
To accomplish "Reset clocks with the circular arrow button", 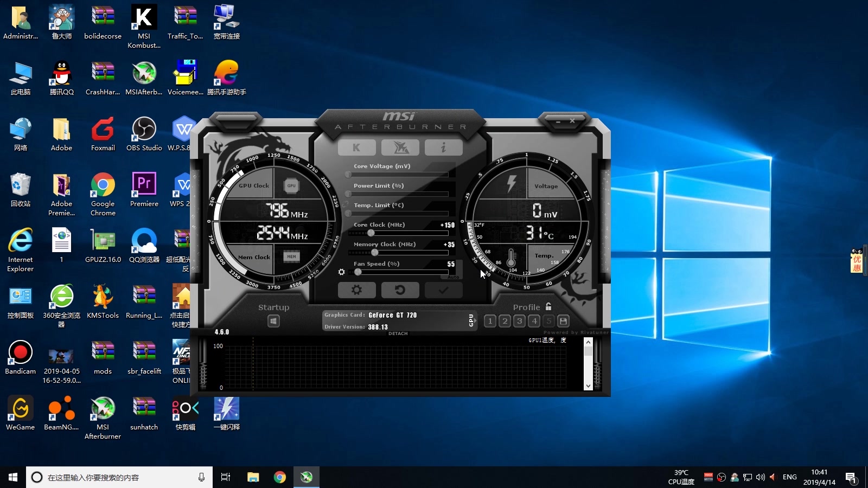I will 400,290.
